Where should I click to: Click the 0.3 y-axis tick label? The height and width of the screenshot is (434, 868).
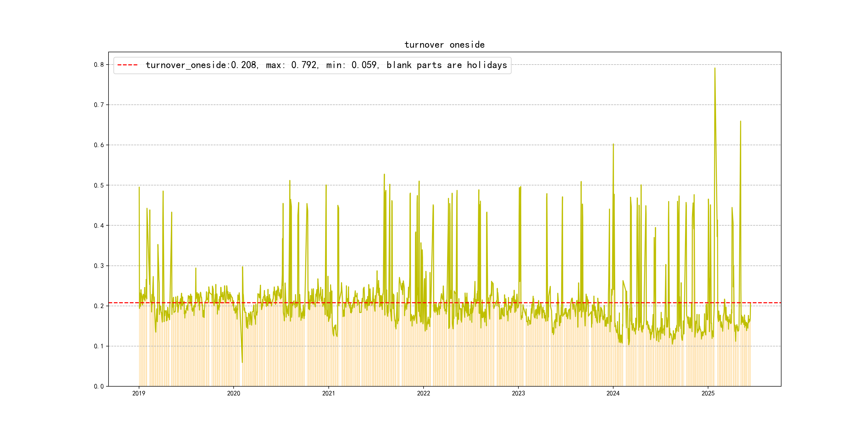99,265
